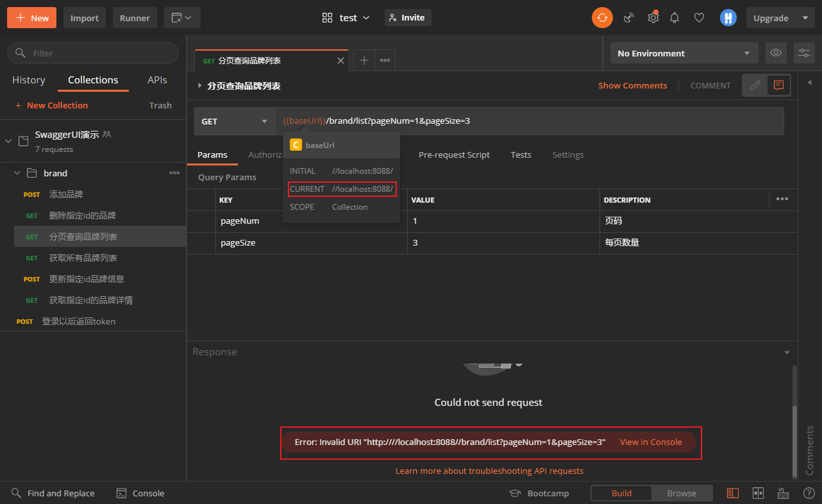Open the user avatar menu
The image size is (822, 504).
pyautogui.click(x=728, y=18)
